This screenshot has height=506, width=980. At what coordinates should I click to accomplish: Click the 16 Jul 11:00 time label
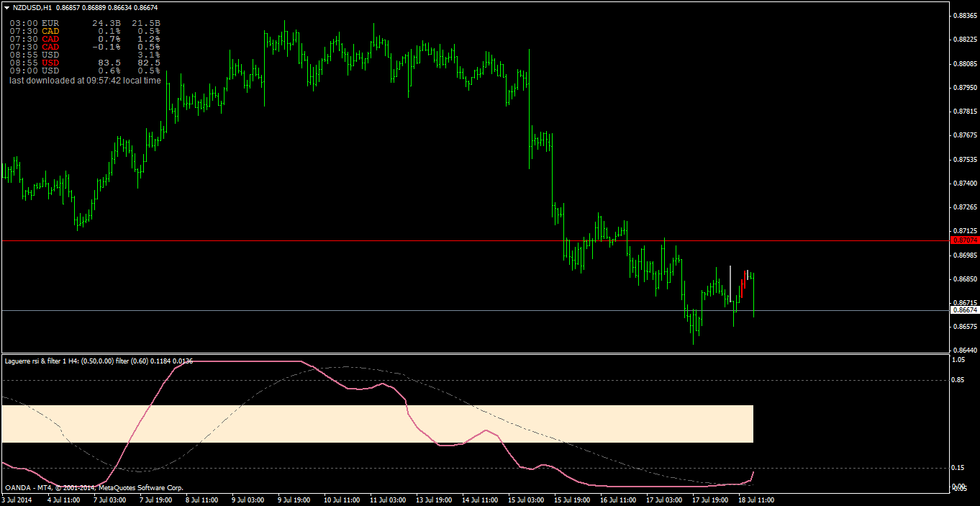pos(618,499)
